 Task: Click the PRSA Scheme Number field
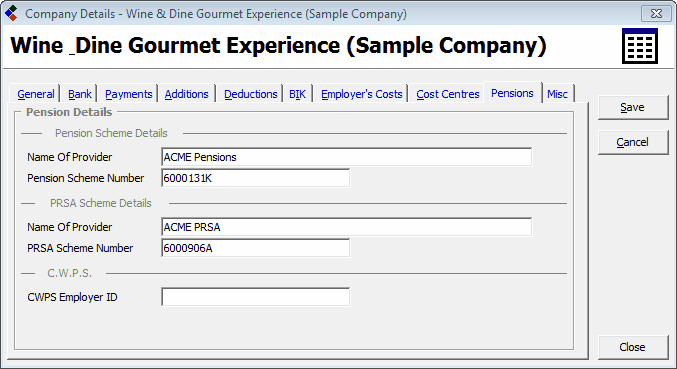coord(256,248)
